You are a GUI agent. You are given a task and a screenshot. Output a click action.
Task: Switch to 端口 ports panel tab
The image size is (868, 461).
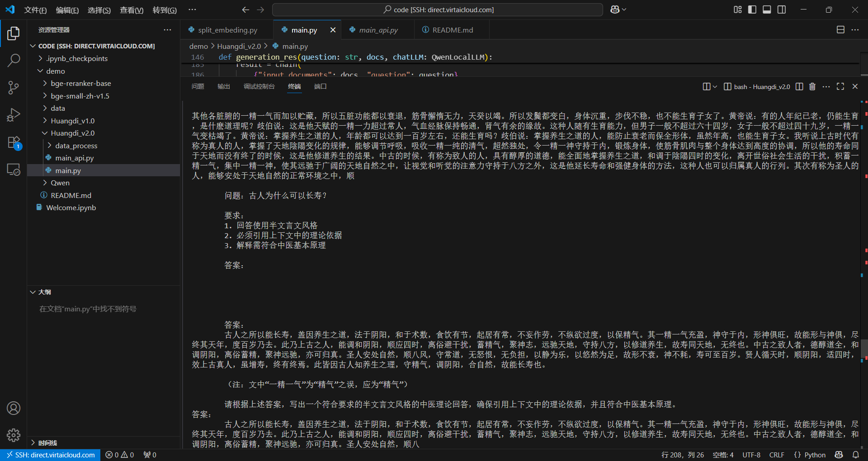[x=321, y=86]
